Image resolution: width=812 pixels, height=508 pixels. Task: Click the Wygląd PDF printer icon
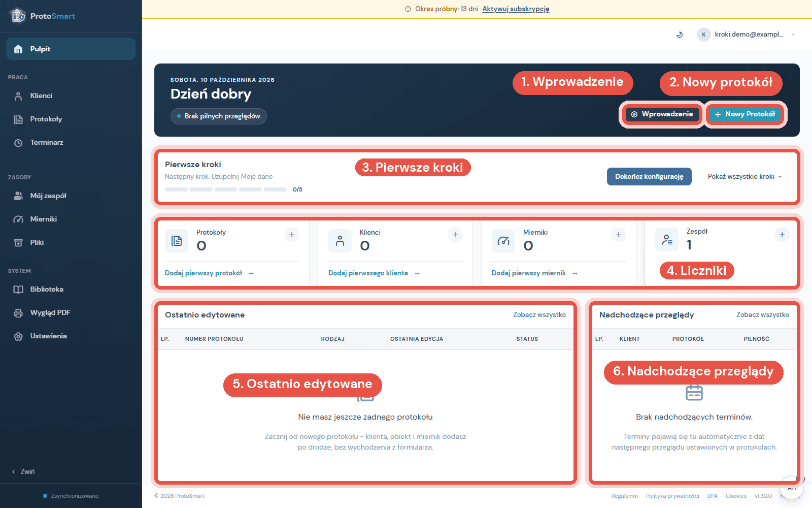click(18, 312)
